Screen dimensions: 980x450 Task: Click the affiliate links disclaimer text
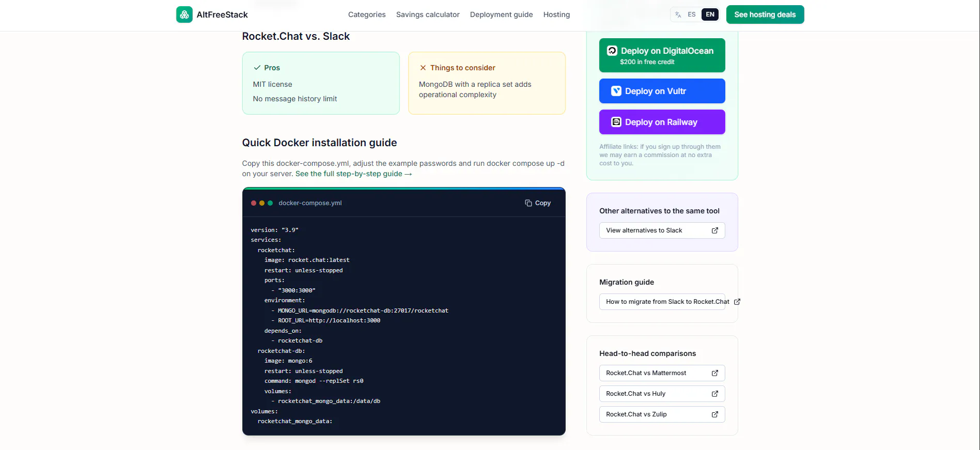coord(660,155)
